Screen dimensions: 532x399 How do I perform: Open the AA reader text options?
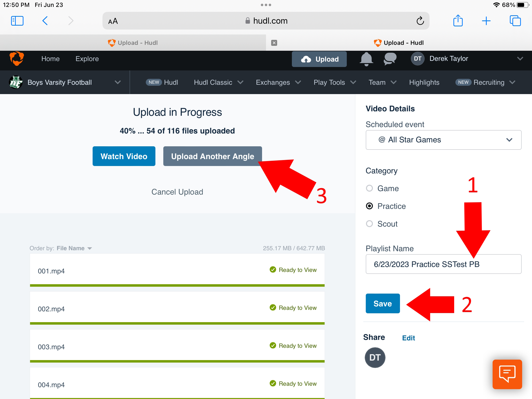pyautogui.click(x=113, y=21)
